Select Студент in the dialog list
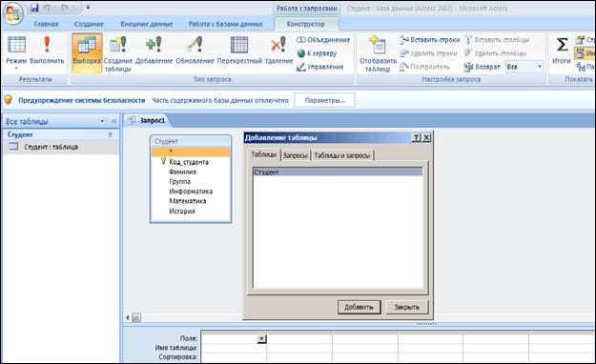 click(x=338, y=172)
